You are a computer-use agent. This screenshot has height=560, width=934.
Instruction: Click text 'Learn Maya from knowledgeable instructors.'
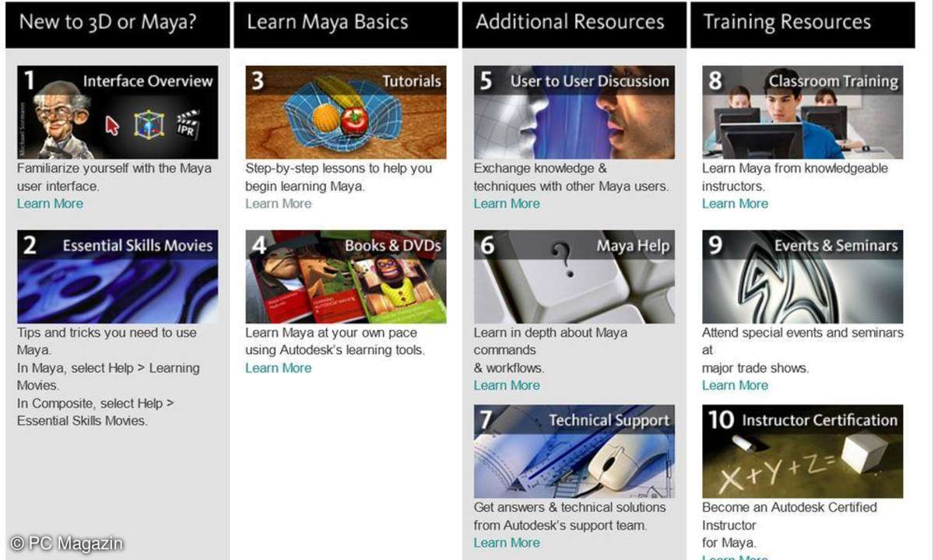tap(795, 177)
